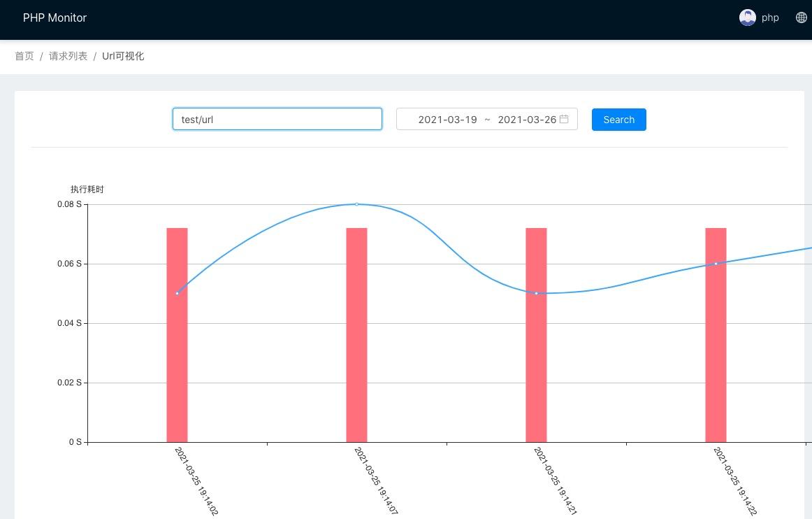Click the user avatar icon

[x=747, y=18]
